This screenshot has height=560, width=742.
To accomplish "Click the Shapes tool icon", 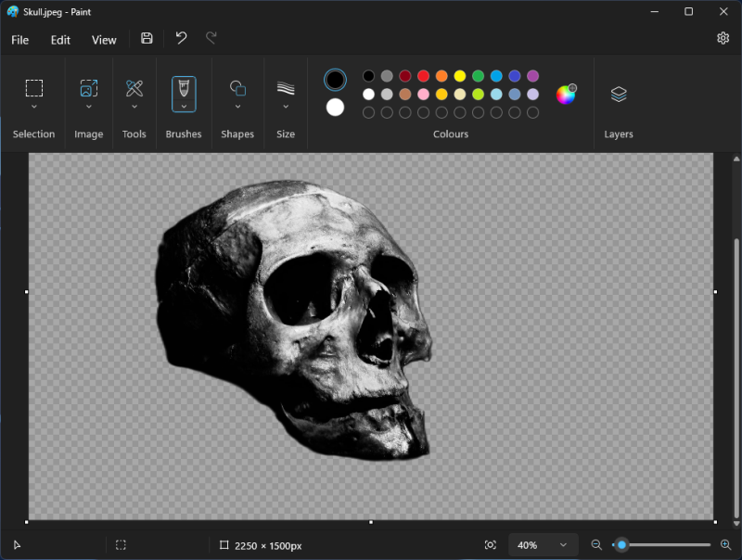I will tap(237, 88).
